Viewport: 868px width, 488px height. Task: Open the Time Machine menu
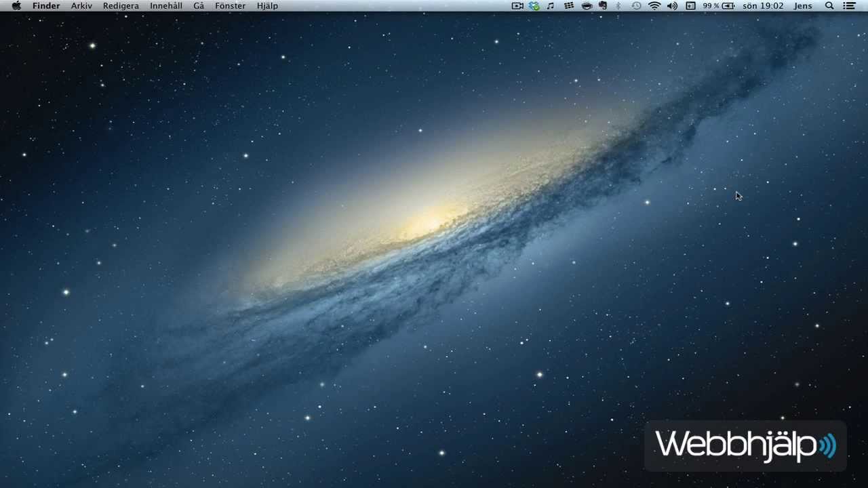tap(636, 6)
